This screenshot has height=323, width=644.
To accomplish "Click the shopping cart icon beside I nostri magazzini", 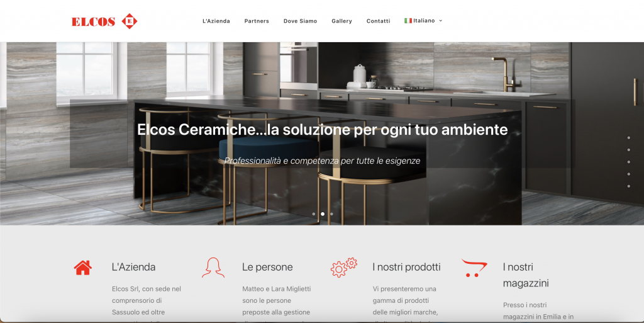I will tap(474, 268).
